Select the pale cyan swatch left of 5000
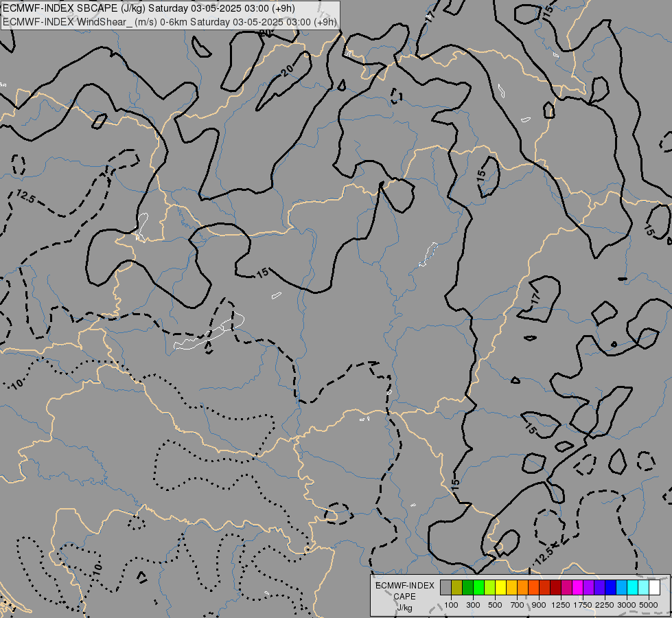Viewport: 672px width, 618px height. [x=644, y=587]
